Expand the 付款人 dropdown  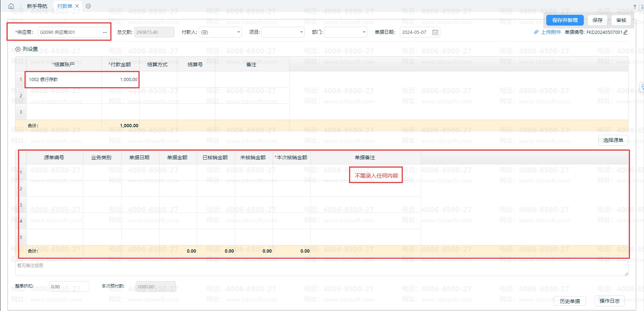(239, 32)
